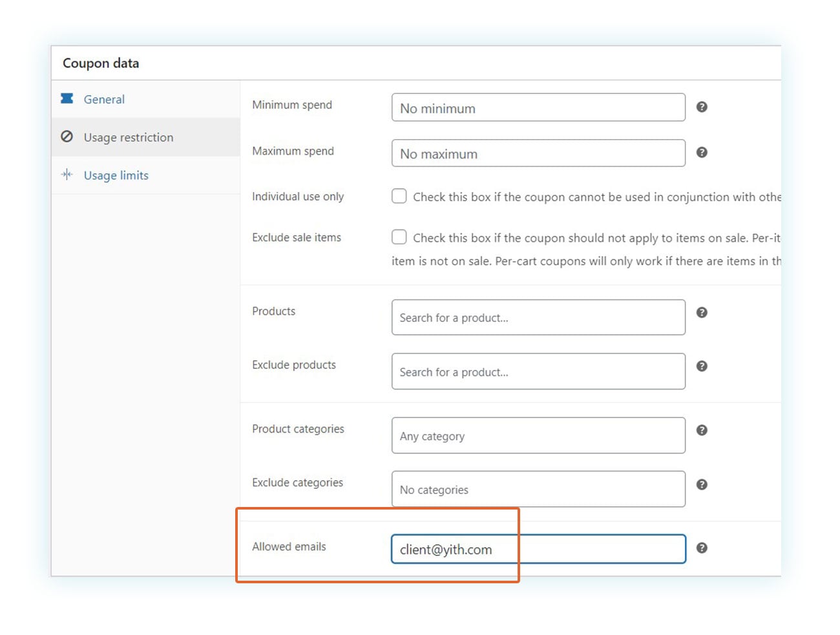The width and height of the screenshot is (840, 635).
Task: Focus the Maximum spend input
Action: pyautogui.click(x=538, y=154)
